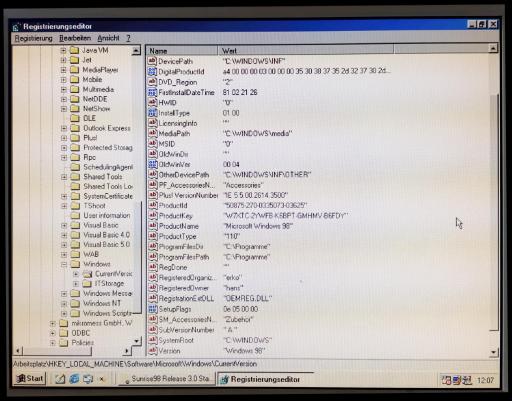Expand the ITStorage subkey node
512x401 pixels.
point(76,284)
